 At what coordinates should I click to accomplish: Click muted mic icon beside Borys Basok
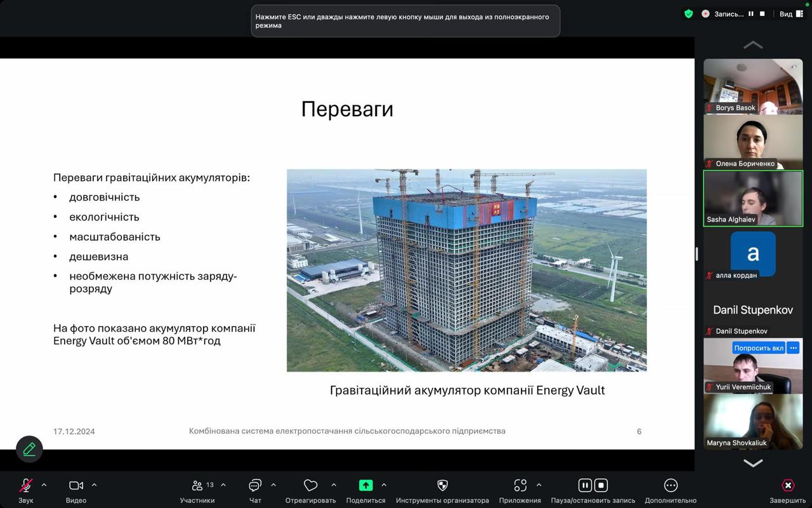[710, 108]
